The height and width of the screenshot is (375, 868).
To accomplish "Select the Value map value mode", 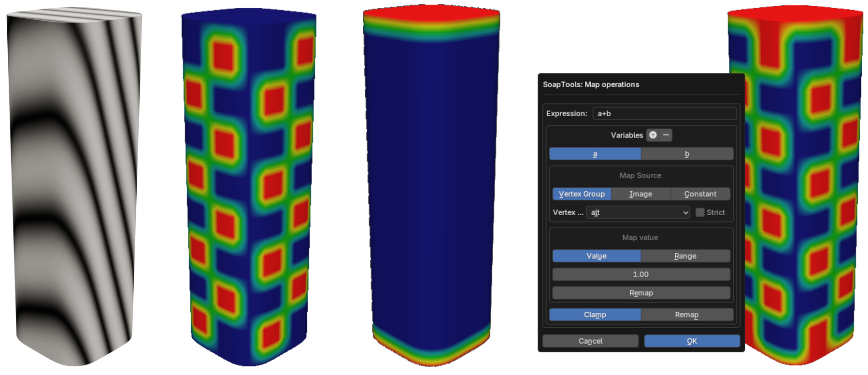I will tap(596, 256).
